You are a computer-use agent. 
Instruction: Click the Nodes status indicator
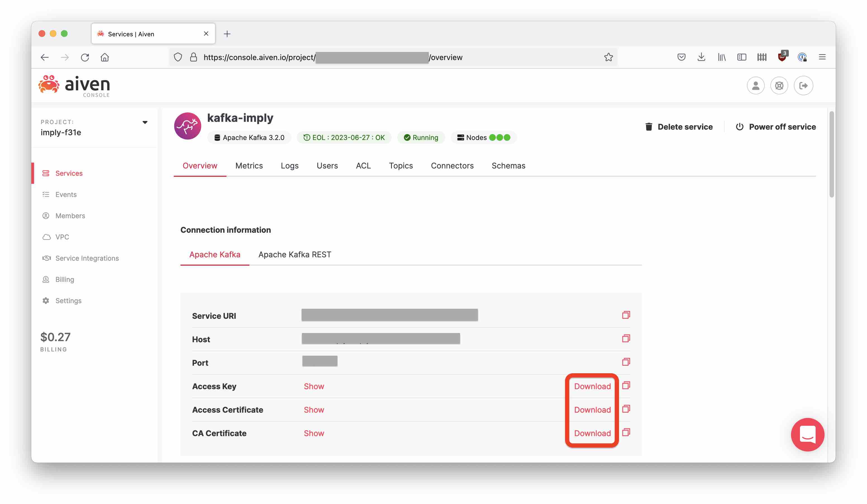[x=483, y=137]
